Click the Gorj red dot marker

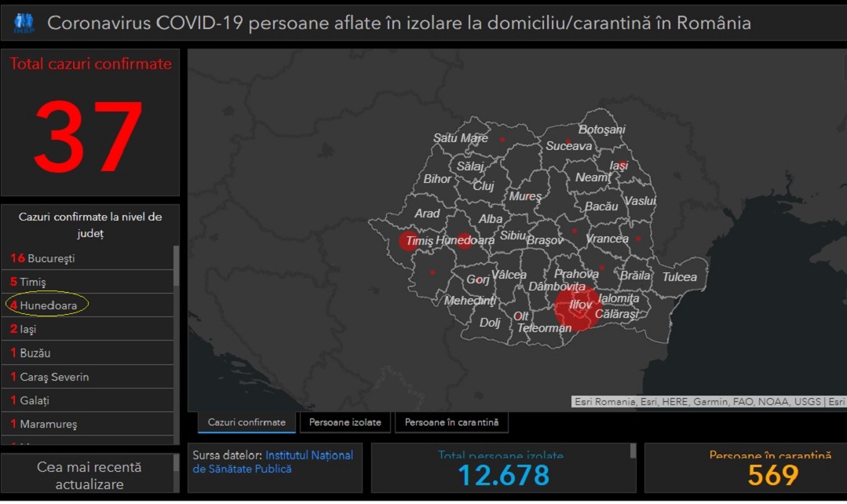479,280
